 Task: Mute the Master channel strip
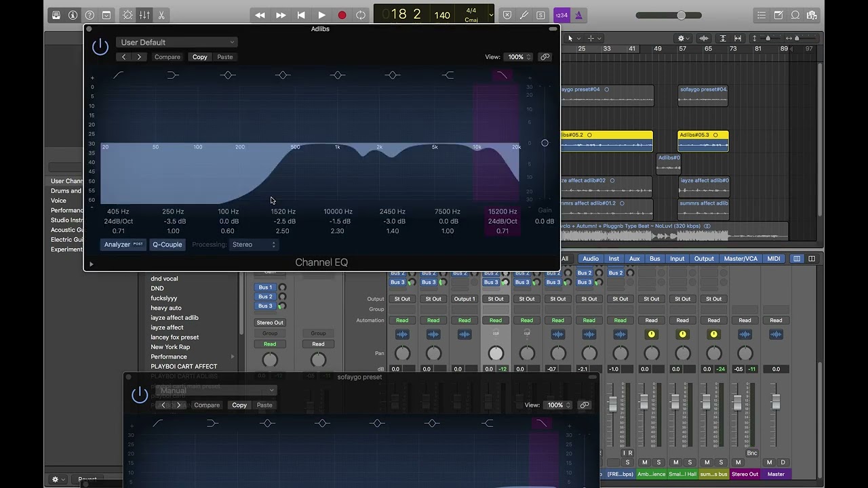[770, 462]
